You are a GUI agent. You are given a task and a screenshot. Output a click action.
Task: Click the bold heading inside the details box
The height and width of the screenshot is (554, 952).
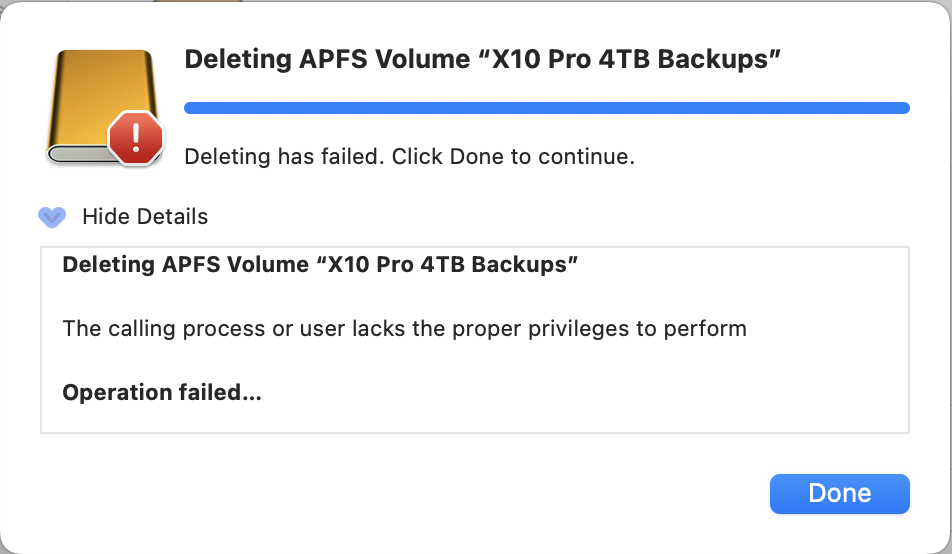[320, 265]
